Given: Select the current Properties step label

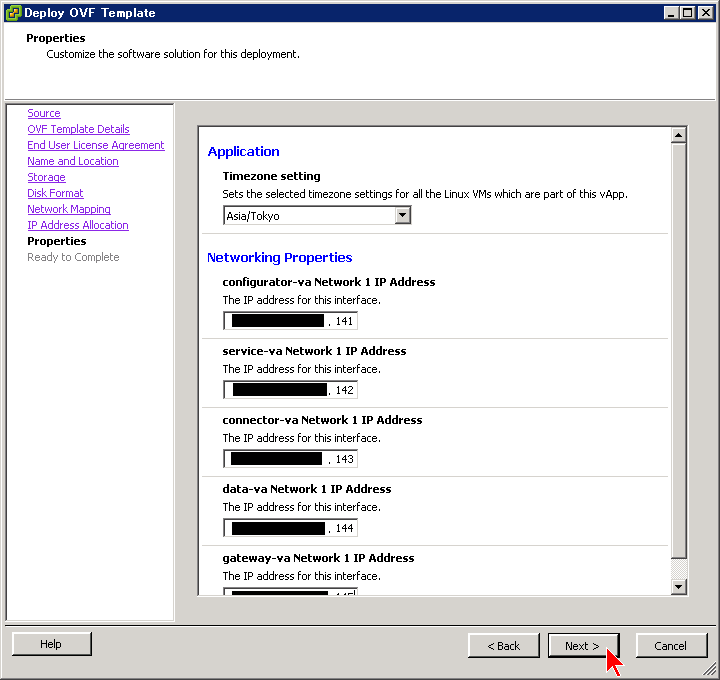Looking at the screenshot, I should coord(56,241).
